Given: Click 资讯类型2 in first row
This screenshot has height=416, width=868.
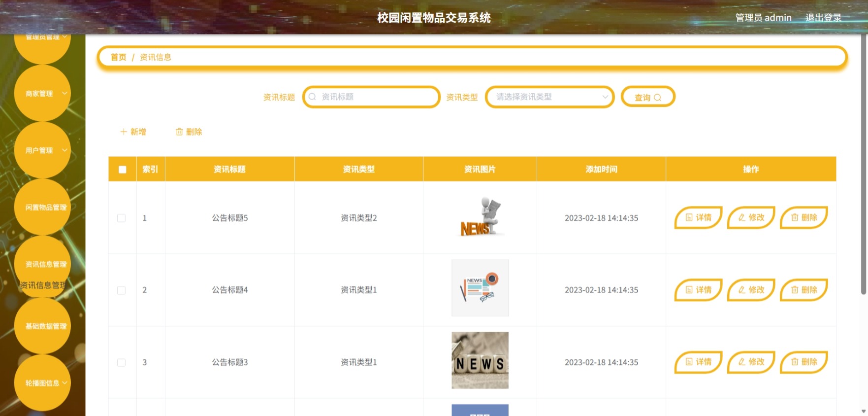Looking at the screenshot, I should pos(358,218).
